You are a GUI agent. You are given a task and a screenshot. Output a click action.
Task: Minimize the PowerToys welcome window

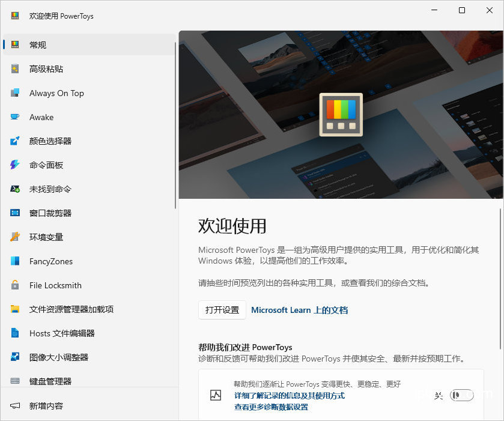434,10
